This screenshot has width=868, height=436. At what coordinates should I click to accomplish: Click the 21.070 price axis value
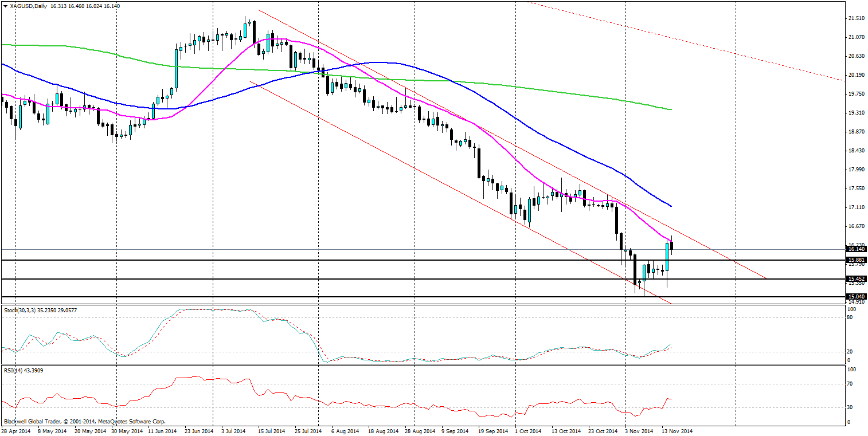pos(857,37)
